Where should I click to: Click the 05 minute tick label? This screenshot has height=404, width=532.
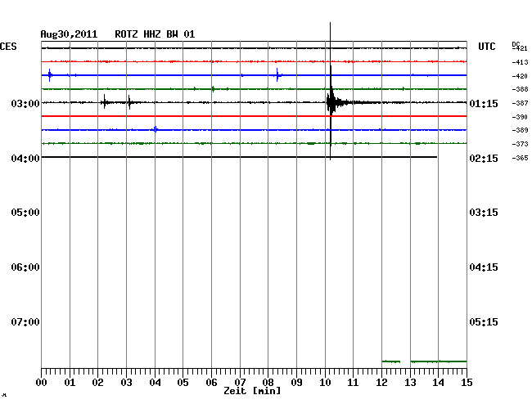pyautogui.click(x=183, y=383)
